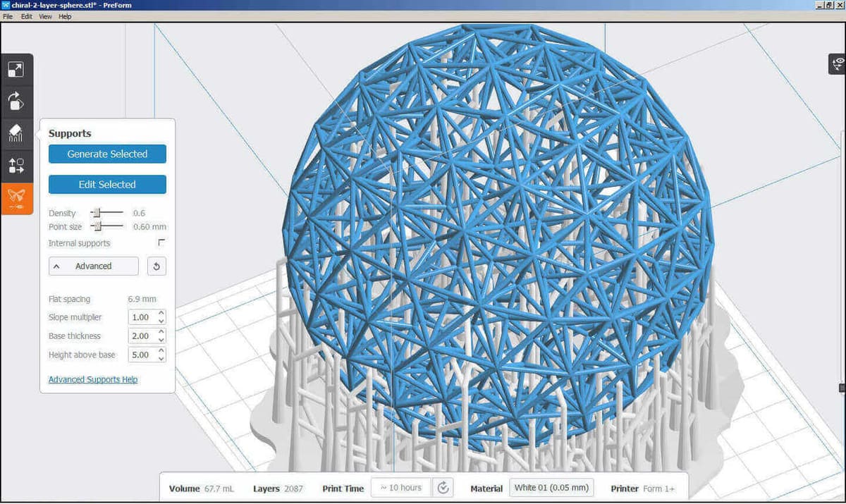The height and width of the screenshot is (504, 846).
Task: Open the Advanced Supports Help link
Action: coord(93,380)
